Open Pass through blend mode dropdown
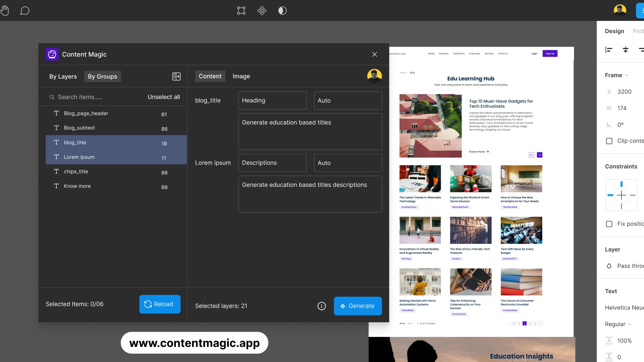Image resolution: width=644 pixels, height=362 pixels. pos(631,266)
